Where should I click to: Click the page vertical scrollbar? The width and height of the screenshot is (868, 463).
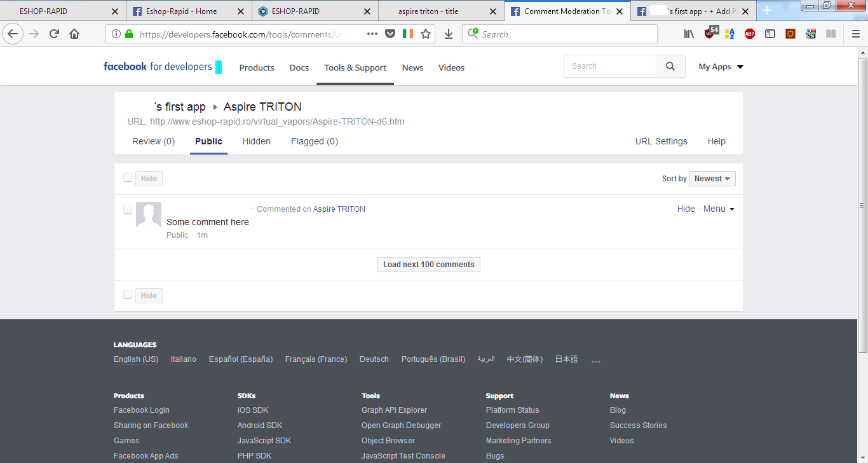[862, 206]
